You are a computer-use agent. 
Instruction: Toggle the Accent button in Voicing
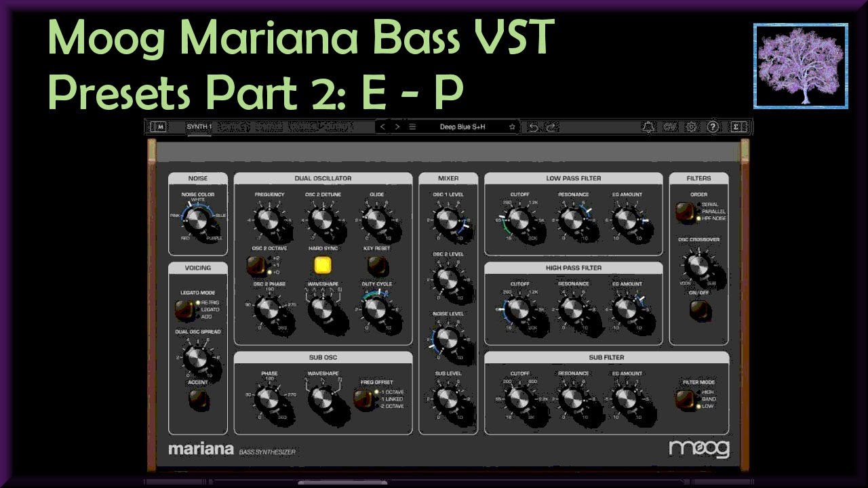click(198, 400)
